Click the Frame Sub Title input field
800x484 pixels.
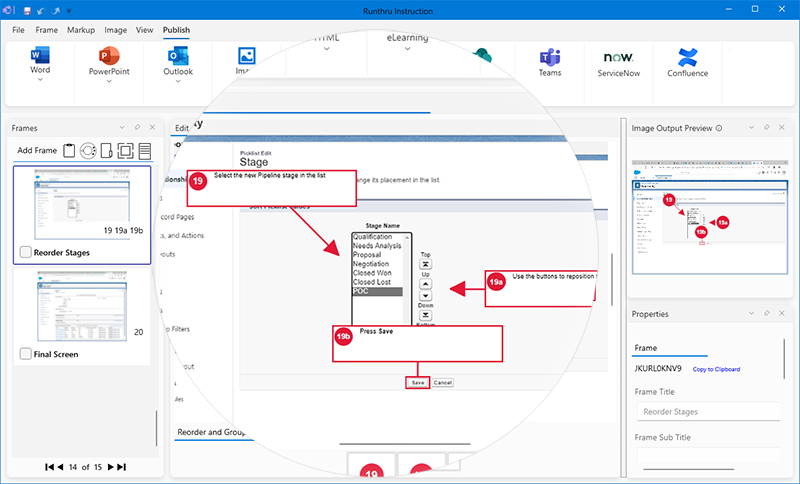pos(708,455)
